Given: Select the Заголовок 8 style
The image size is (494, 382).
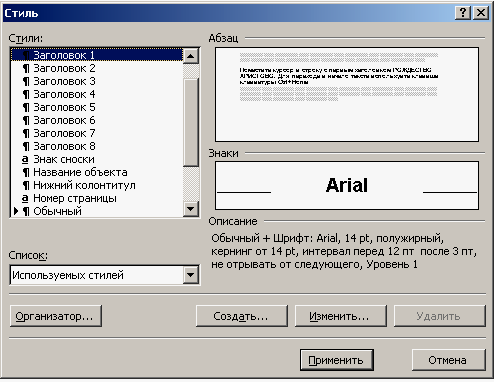Looking at the screenshot, I should [x=97, y=146].
